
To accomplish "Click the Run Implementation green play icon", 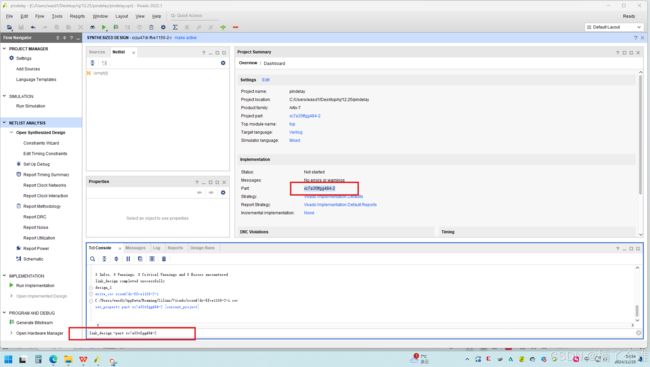I will coord(11,285).
